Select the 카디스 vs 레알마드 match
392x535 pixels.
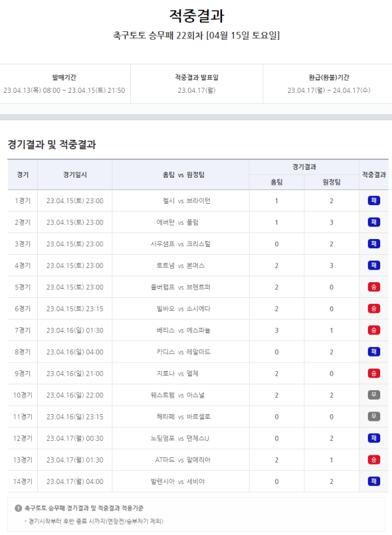[x=184, y=352]
